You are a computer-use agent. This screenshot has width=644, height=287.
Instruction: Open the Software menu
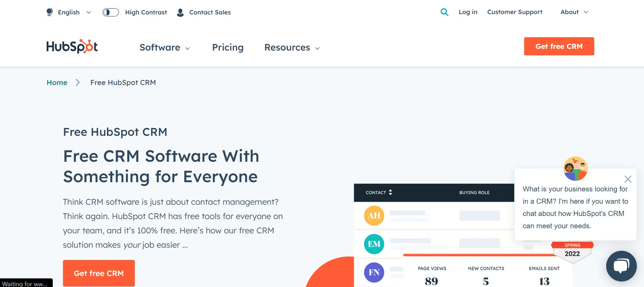click(x=165, y=48)
